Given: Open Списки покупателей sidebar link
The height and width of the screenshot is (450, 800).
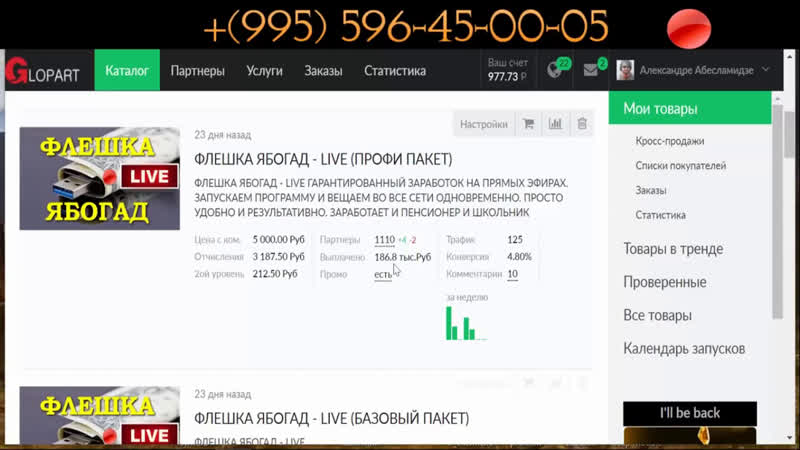Looking at the screenshot, I should (x=681, y=165).
